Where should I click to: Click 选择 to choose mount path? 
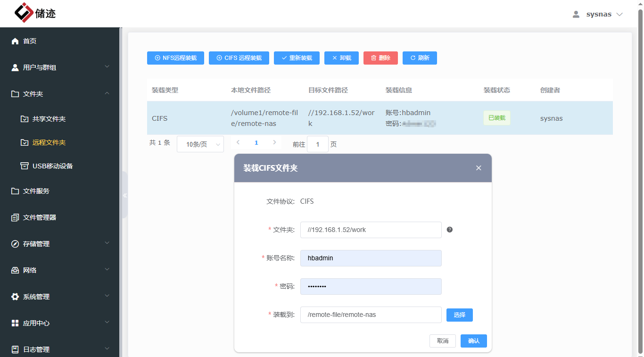coord(459,315)
